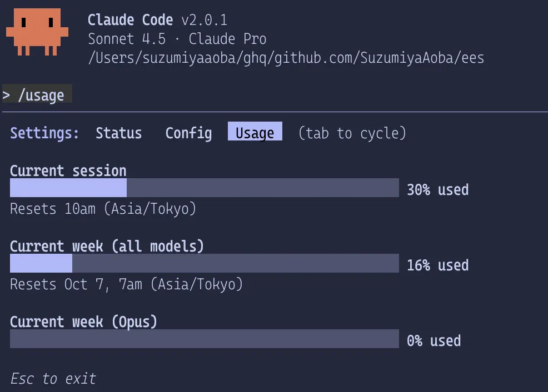The height and width of the screenshot is (392, 548).
Task: Click the Current week Opus heading
Action: click(x=83, y=322)
